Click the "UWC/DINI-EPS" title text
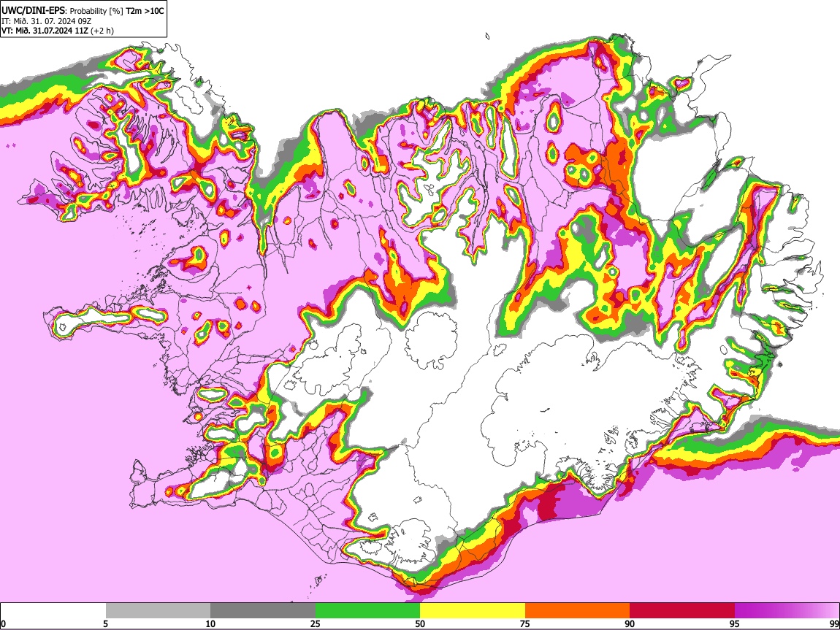 (x=31, y=11)
